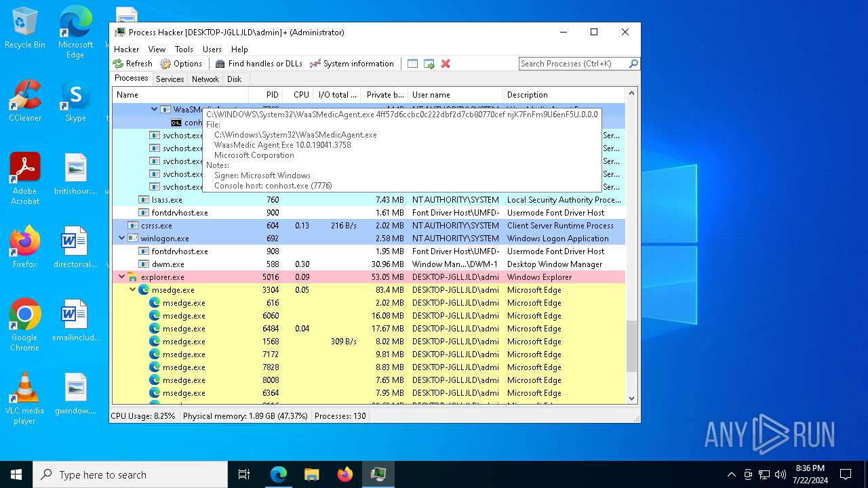Click the CPU Usage status bar entry
The image size is (868, 488).
coord(143,416)
